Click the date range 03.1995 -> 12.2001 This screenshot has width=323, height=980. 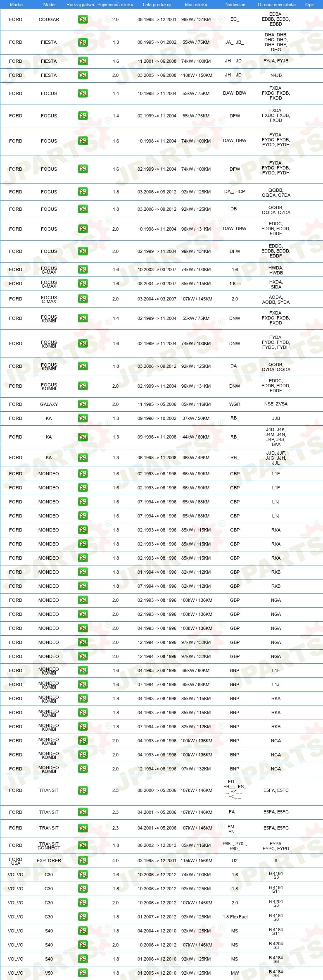pyautogui.click(x=157, y=861)
